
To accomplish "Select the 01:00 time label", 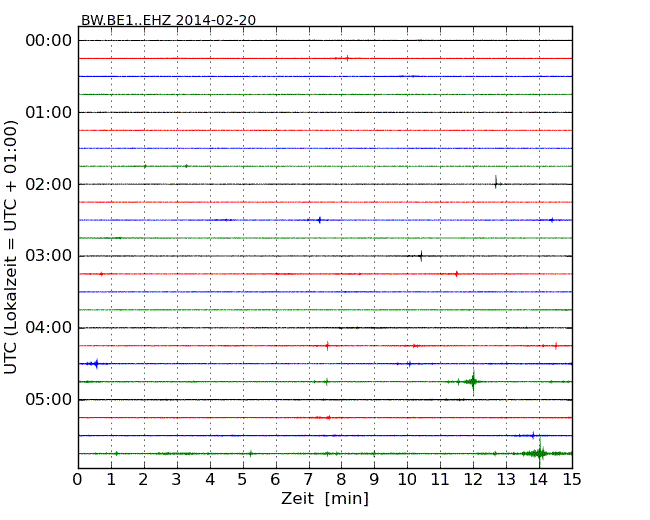I will pyautogui.click(x=49, y=112).
